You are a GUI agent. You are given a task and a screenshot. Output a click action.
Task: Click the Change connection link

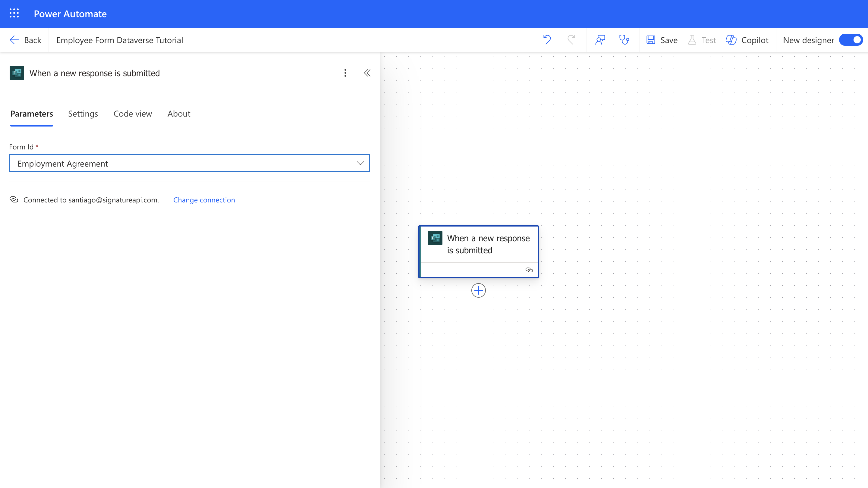204,200
